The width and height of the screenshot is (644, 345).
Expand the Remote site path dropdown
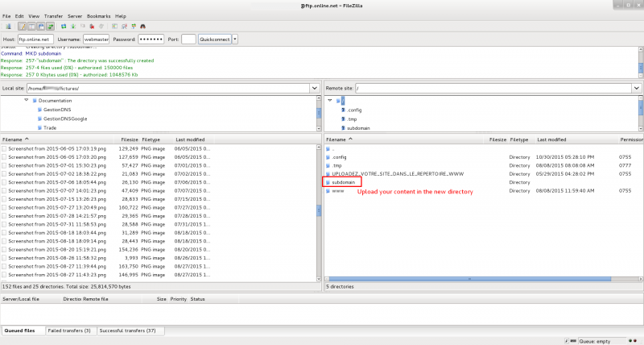pos(637,88)
